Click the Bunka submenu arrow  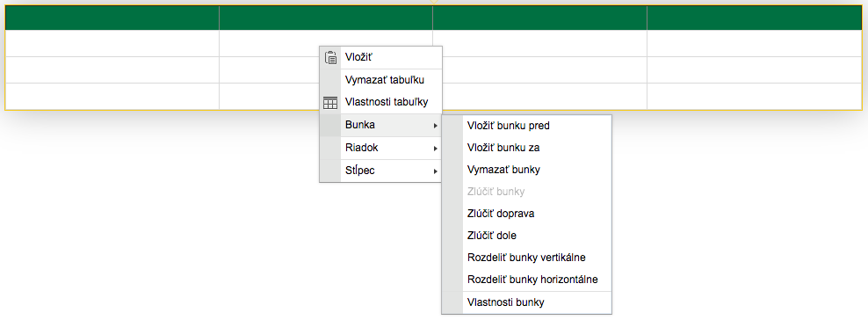coord(436,126)
